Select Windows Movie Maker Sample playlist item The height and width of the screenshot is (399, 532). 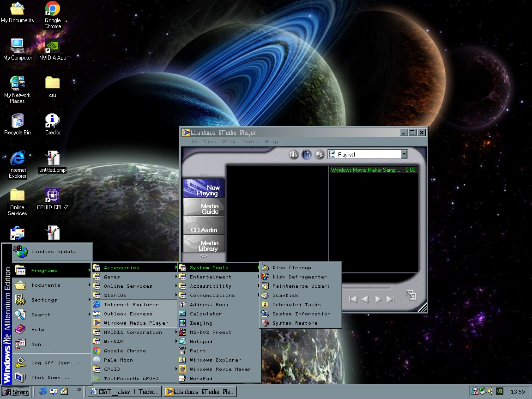pyautogui.click(x=373, y=170)
